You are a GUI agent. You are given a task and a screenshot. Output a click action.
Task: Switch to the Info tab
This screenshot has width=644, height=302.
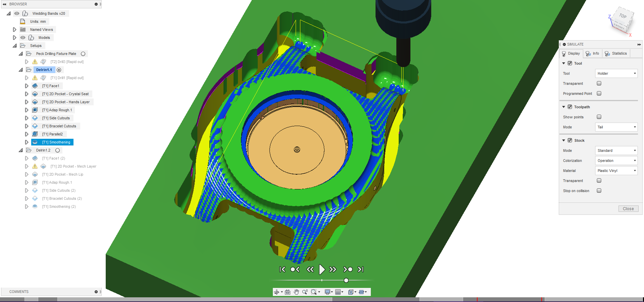tap(592, 54)
